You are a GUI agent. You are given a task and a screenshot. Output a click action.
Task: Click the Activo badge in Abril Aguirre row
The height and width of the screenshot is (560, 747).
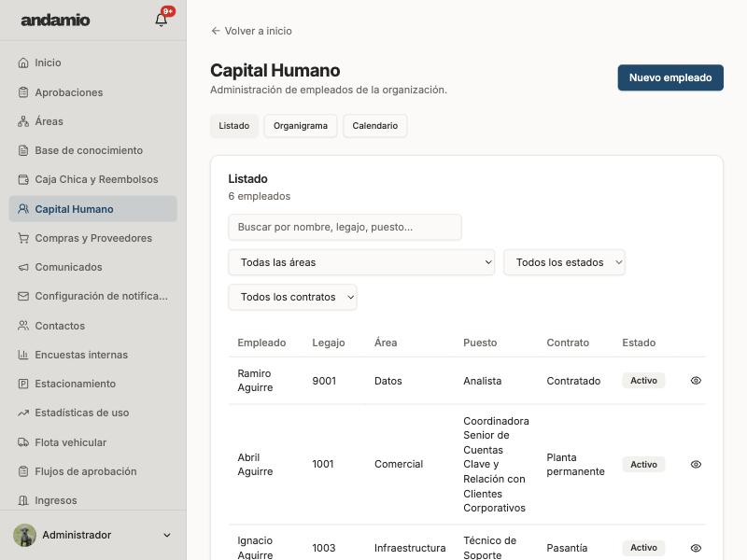(x=643, y=464)
